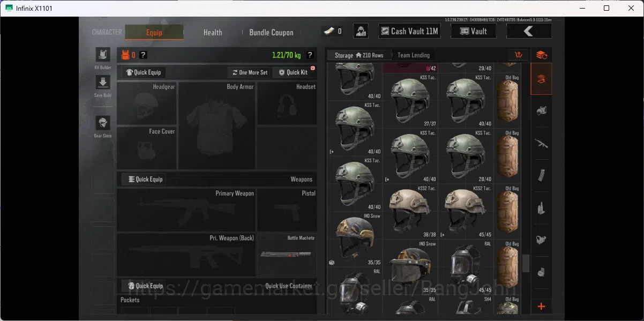Click the 1.21/70 kg weight value
644x321 pixels.
[x=286, y=55]
